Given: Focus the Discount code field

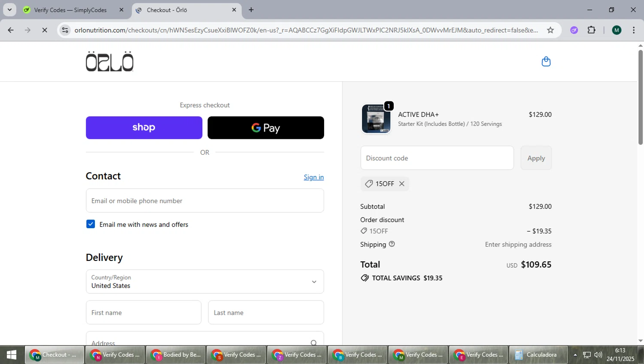Looking at the screenshot, I should pos(437,158).
